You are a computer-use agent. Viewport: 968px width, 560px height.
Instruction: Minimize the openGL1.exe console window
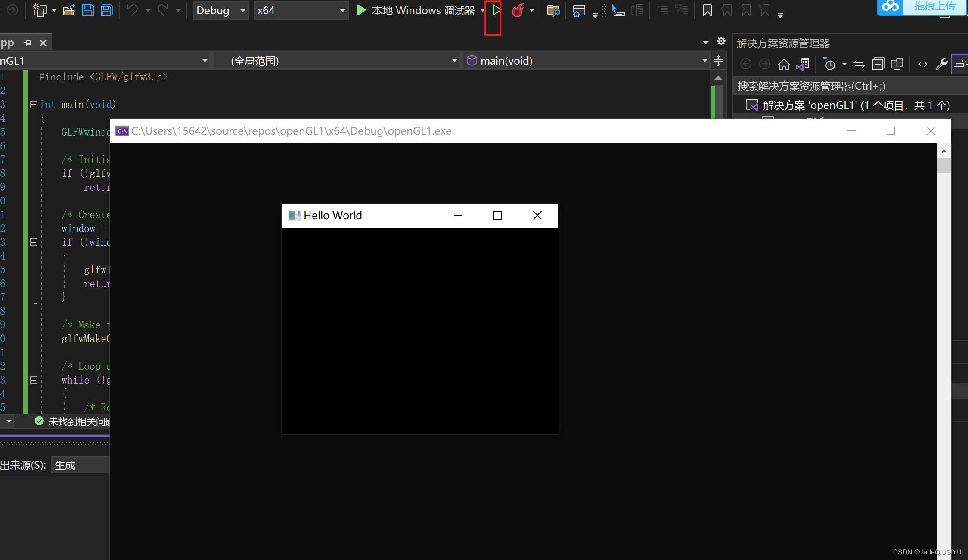coord(851,131)
